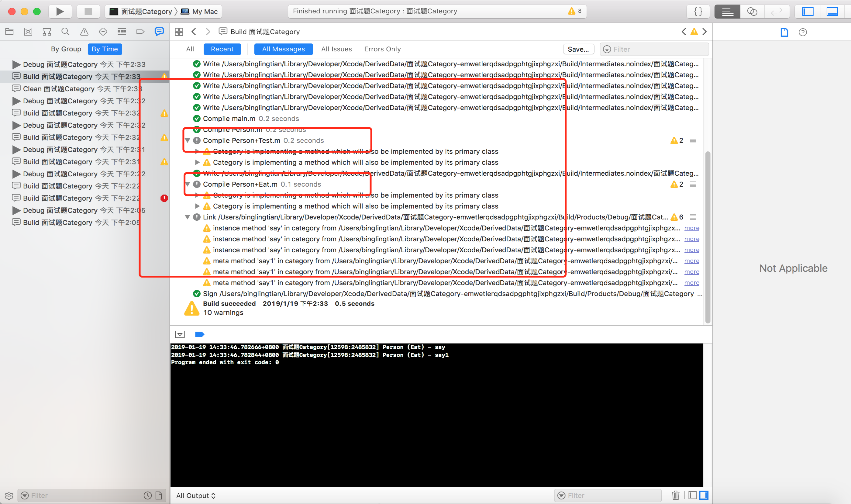This screenshot has width=851, height=504.
Task: Toggle the debug area visibility button
Action: tap(832, 12)
